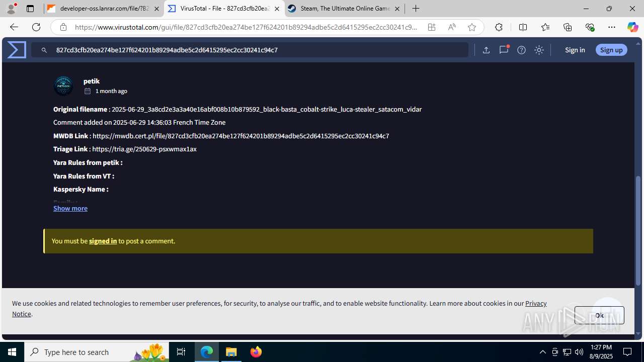Click the VirusTotal search magnifier icon

44,50
